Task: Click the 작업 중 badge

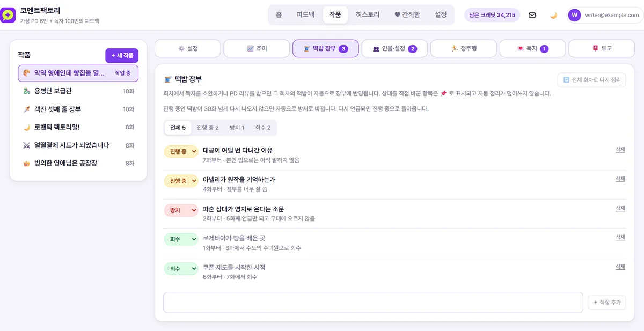Action: pos(123,73)
